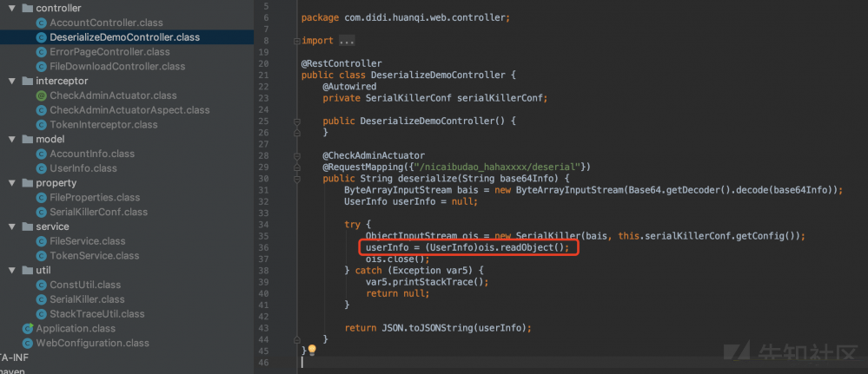Viewport: 868px width, 374px height.
Task: Click the class icon beside WebConfiguration.class
Action: click(x=28, y=343)
